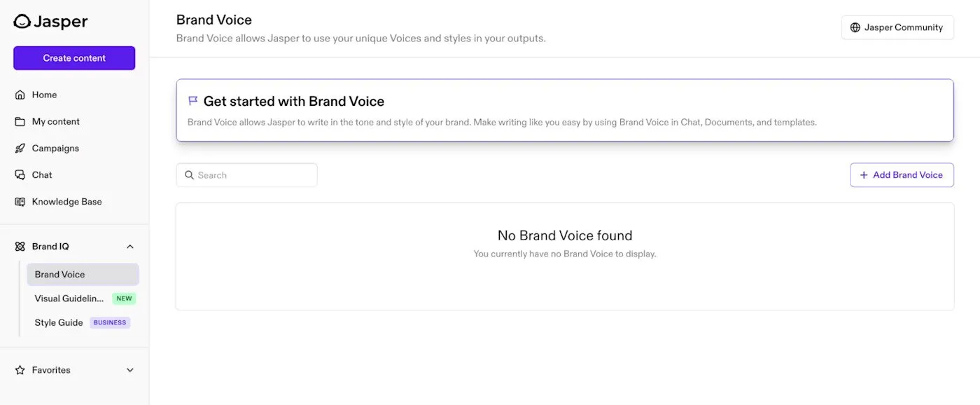The width and height of the screenshot is (980, 405).
Task: Click the flag icon in Brand Voice banner
Action: pos(192,100)
